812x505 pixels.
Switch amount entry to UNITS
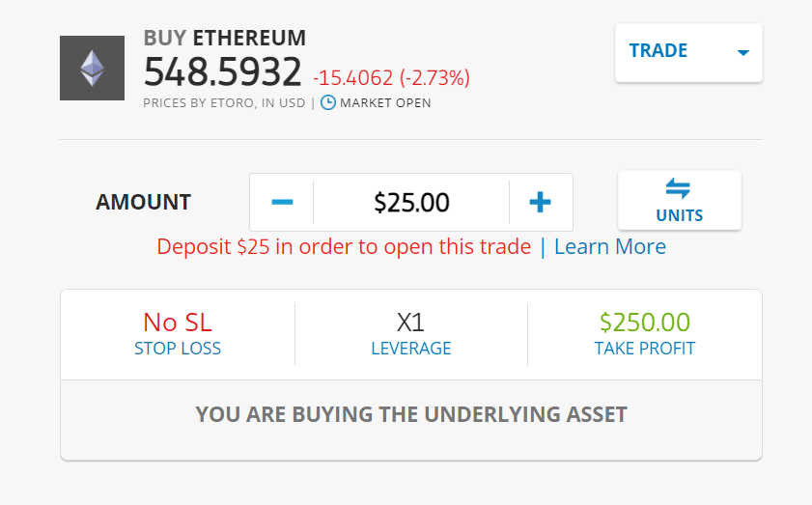(680, 200)
